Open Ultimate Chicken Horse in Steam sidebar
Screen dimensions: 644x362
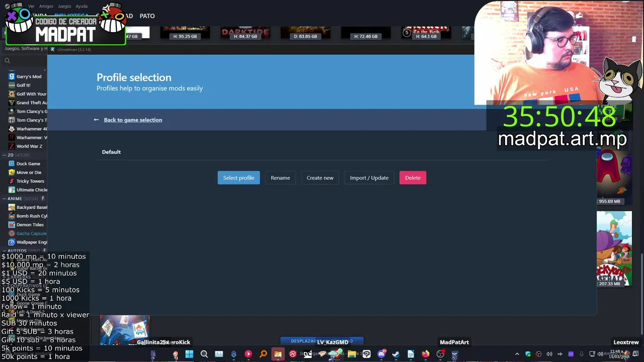pyautogui.click(x=29, y=190)
